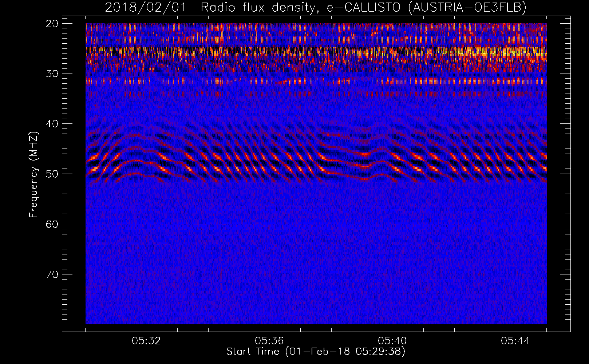Viewport: 589px width, 364px height.
Task: Select the 40 frequency tick label
Action: coord(53,124)
